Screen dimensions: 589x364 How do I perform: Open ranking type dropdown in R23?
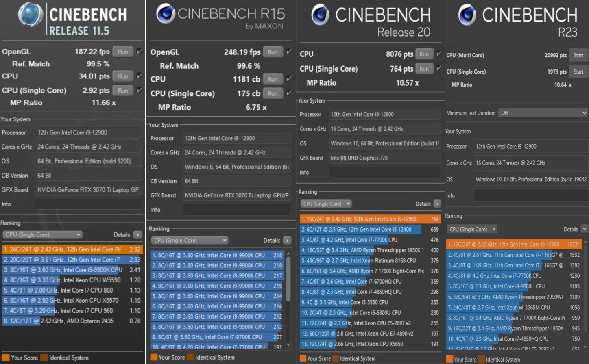click(x=472, y=229)
